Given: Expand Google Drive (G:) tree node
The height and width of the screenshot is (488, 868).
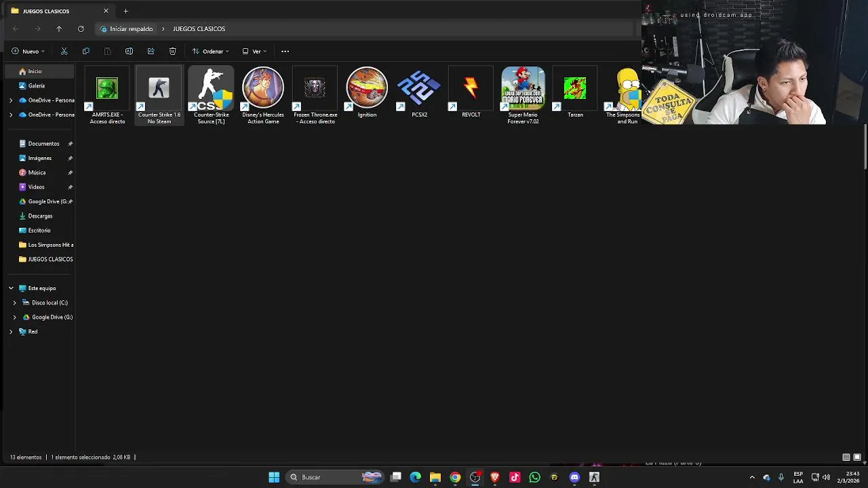Looking at the screenshot, I should (x=15, y=317).
